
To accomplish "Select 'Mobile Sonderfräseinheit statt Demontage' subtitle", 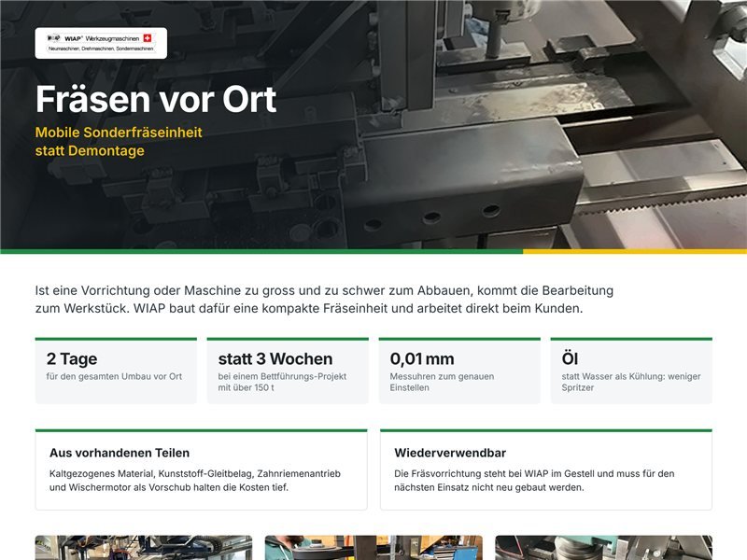I will point(119,142).
